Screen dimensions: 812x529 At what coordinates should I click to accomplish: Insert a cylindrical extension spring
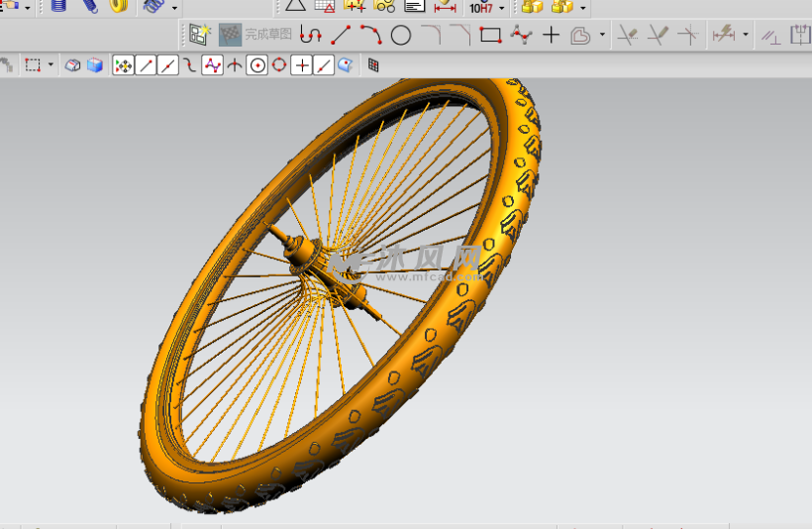pyautogui.click(x=89, y=5)
